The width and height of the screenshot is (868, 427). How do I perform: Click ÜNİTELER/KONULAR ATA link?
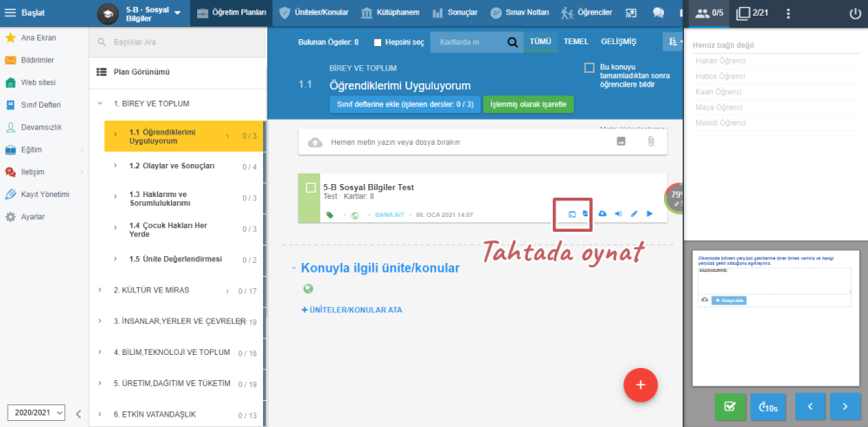pos(352,310)
